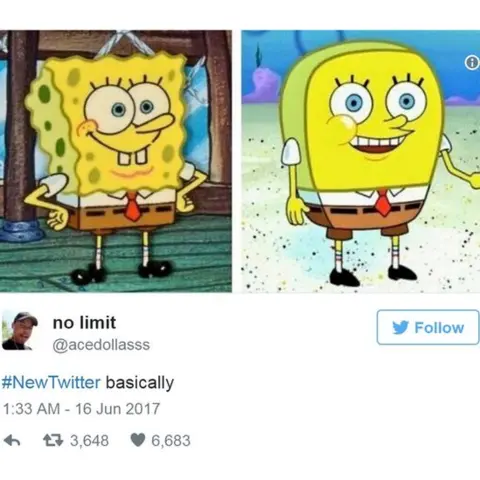The image size is (480, 480).
Task: Click the reply arrow icon
Action: pyautogui.click(x=12, y=441)
